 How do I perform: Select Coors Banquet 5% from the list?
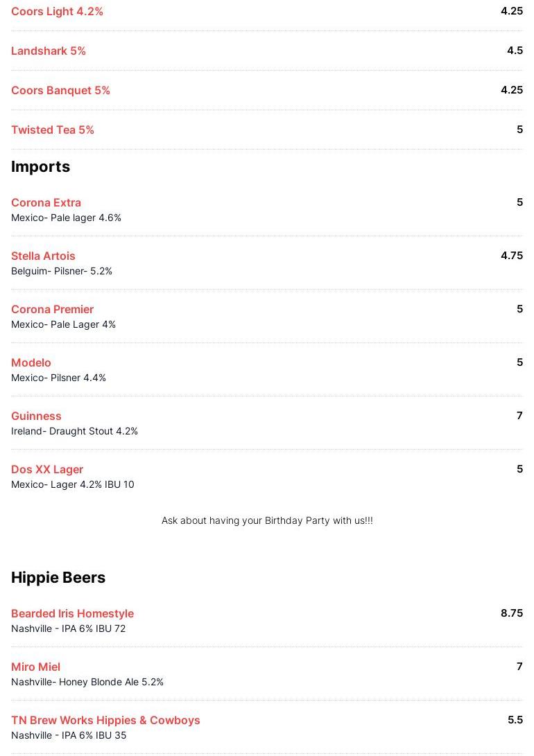[x=60, y=91]
